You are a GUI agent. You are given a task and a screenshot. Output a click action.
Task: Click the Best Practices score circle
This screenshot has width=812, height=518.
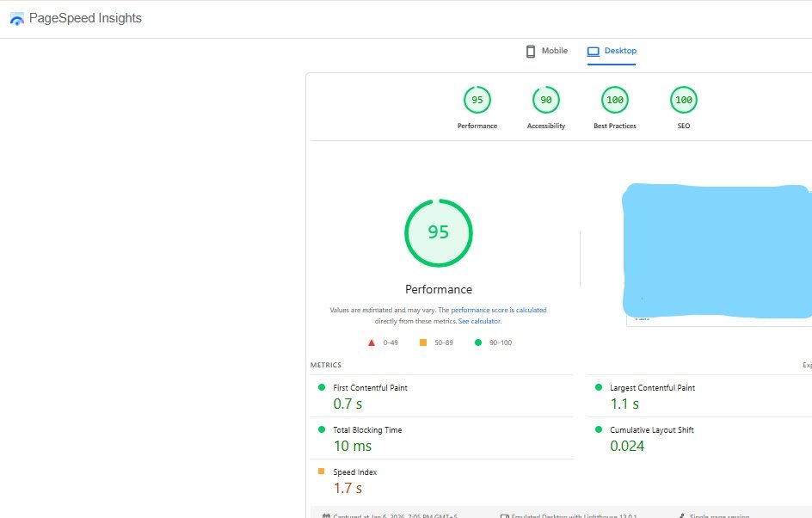[614, 100]
